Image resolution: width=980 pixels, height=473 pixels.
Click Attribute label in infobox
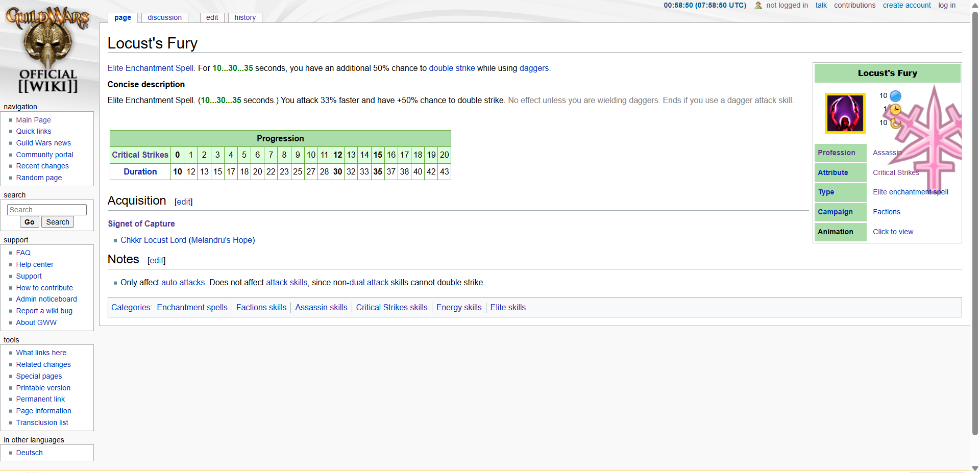pyautogui.click(x=832, y=172)
